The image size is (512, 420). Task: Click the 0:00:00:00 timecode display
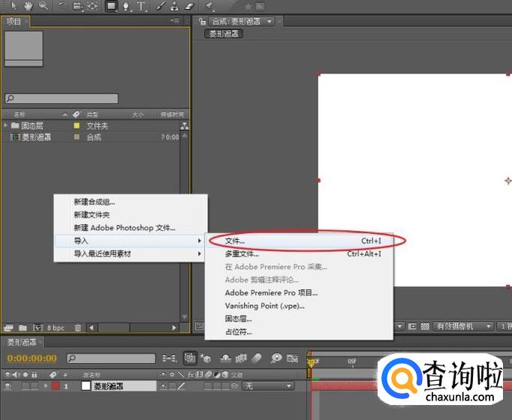point(32,358)
